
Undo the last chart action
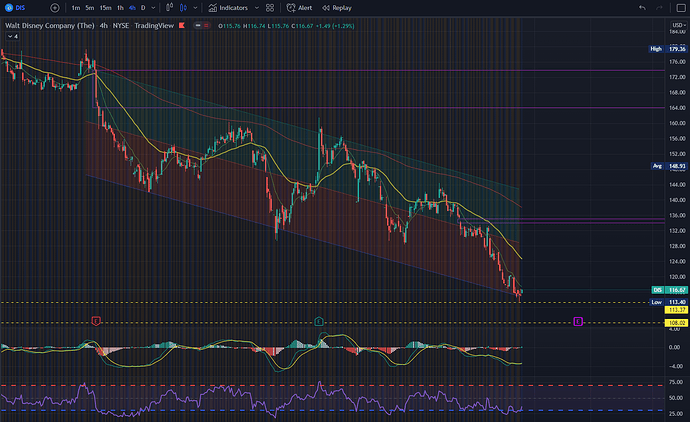click(642, 8)
